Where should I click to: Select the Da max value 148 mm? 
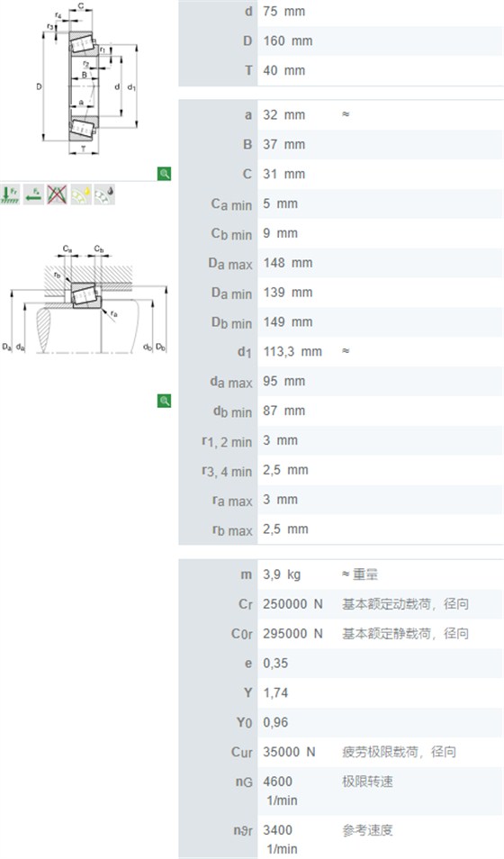point(288,263)
